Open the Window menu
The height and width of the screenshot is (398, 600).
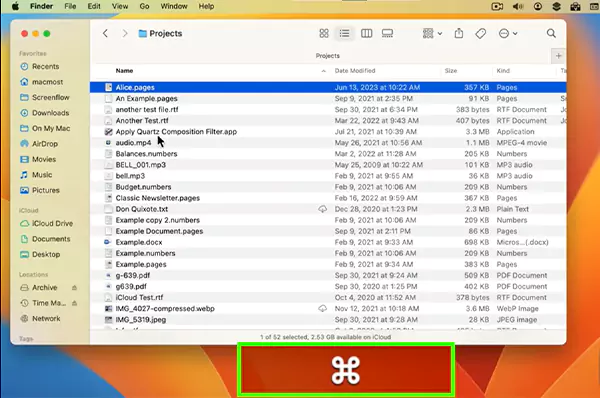point(174,7)
